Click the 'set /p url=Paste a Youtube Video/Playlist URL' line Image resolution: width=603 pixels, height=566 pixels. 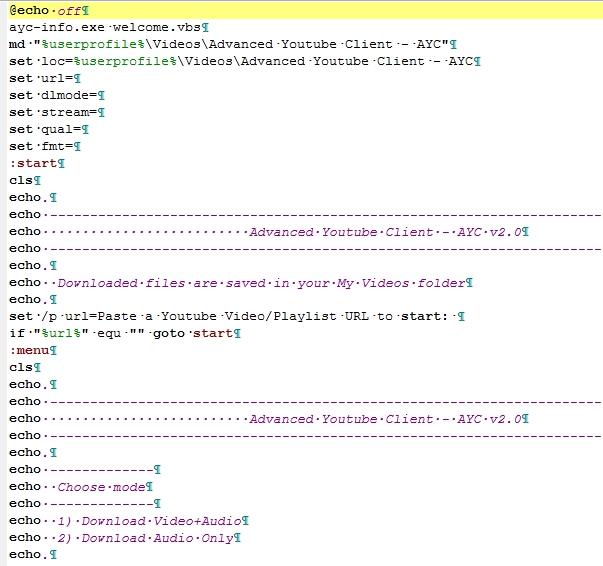[x=237, y=316]
